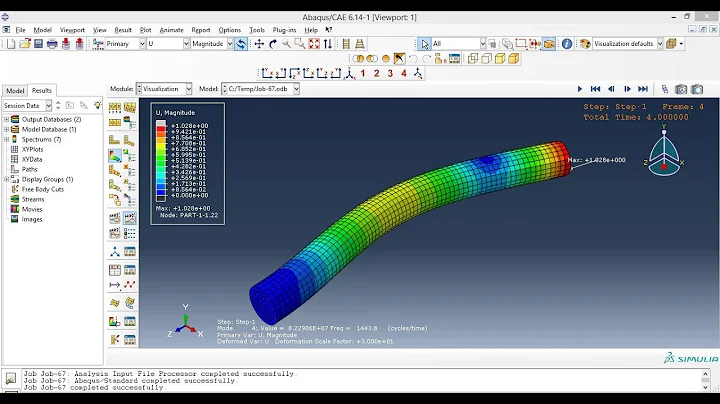Viewport: 720px width, 404px height.
Task: Toggle the selection arrow tool
Action: (x=424, y=44)
